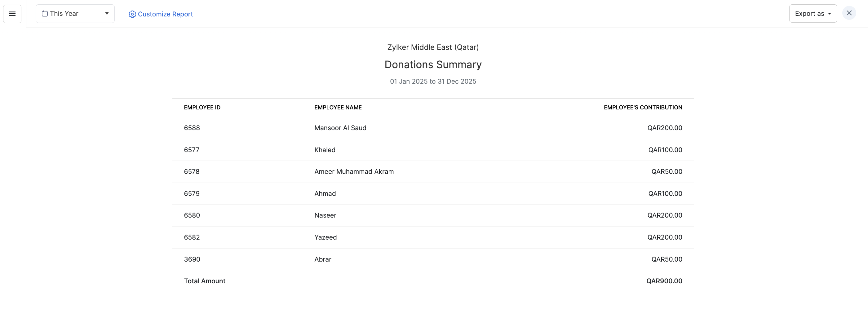Close the Donations Summary report
Viewport: 868px width, 318px height.
pos(849,13)
